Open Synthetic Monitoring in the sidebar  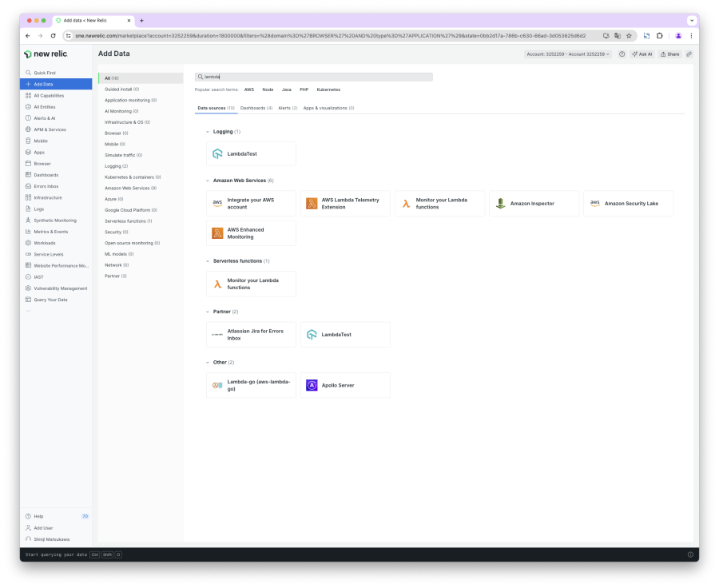tap(54, 220)
